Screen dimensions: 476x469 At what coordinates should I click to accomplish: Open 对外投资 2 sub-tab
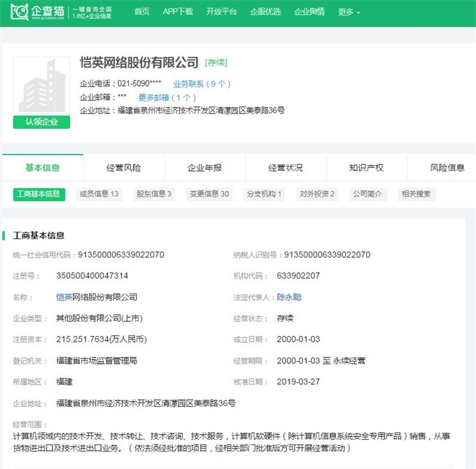[x=316, y=194]
